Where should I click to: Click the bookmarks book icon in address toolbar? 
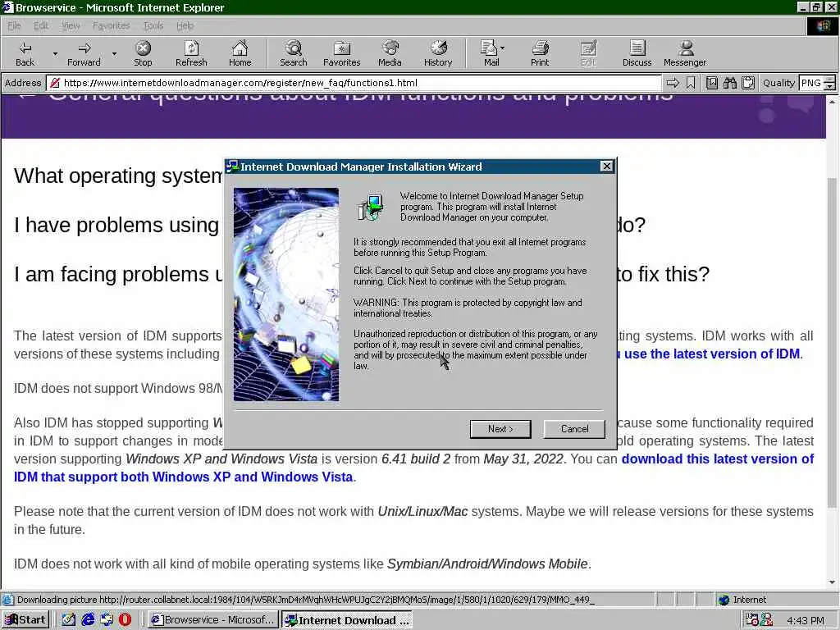(x=712, y=83)
